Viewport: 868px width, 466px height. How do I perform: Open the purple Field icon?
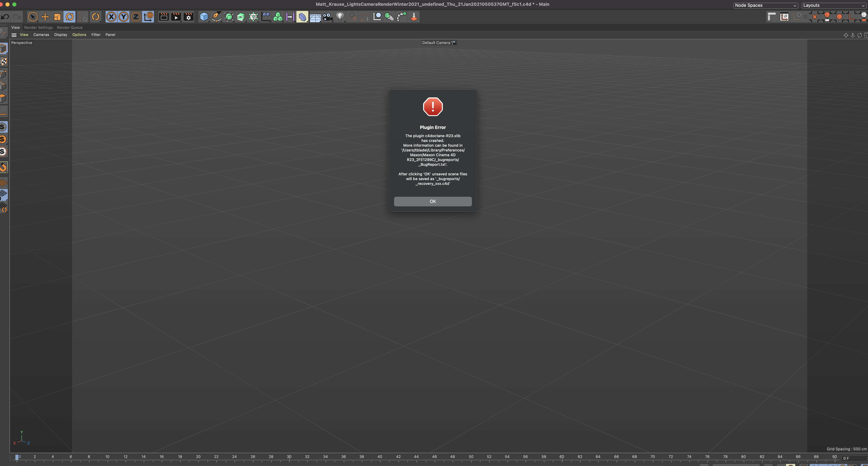pyautogui.click(x=290, y=17)
